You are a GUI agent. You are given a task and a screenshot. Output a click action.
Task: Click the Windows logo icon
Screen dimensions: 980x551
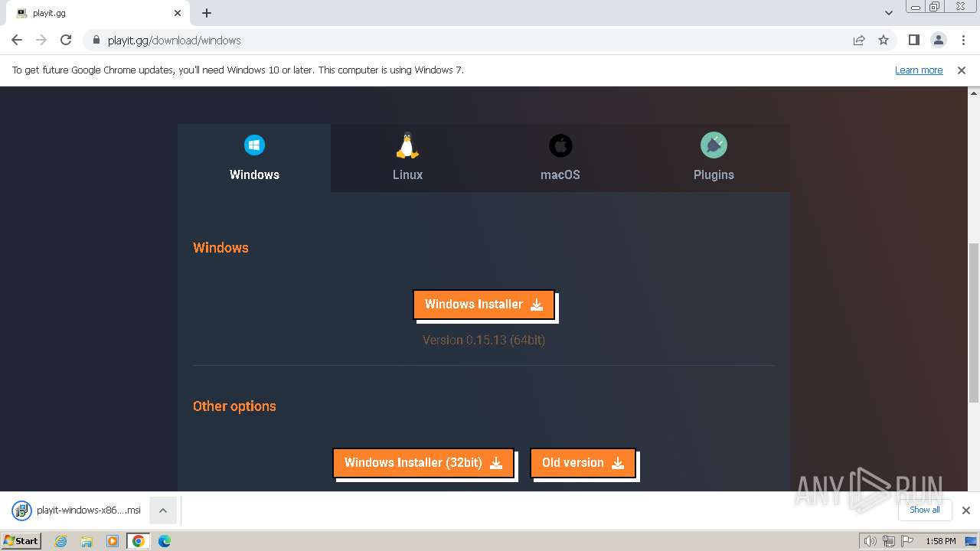pyautogui.click(x=254, y=145)
